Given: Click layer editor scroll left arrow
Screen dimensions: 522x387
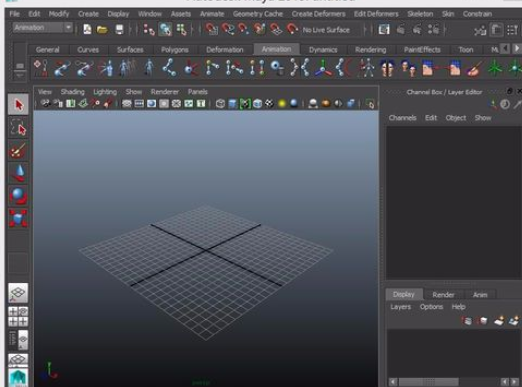Looking at the screenshot, I should click(x=393, y=382).
